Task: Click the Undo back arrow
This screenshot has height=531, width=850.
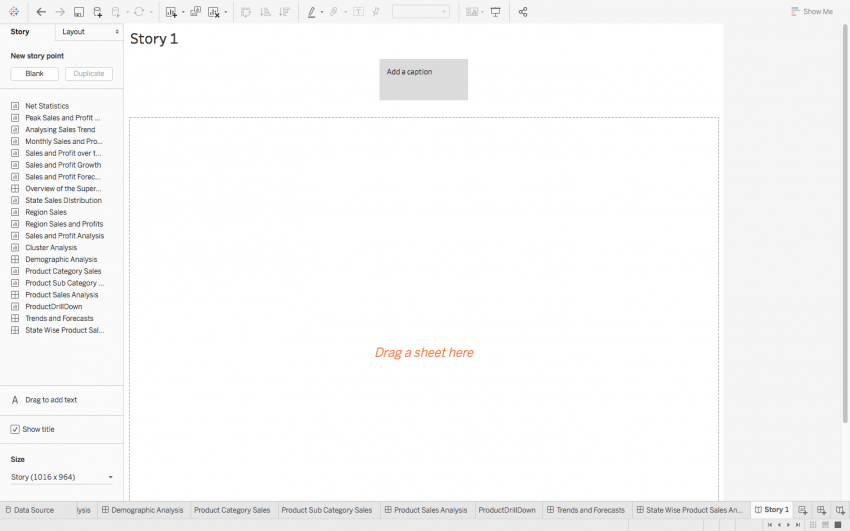Action: 41,12
